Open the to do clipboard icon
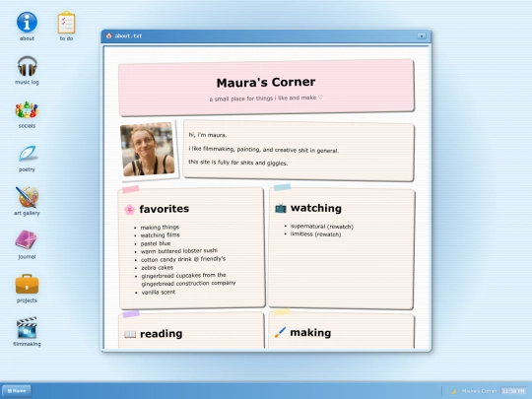Image resolution: width=532 pixels, height=399 pixels. 66,27
